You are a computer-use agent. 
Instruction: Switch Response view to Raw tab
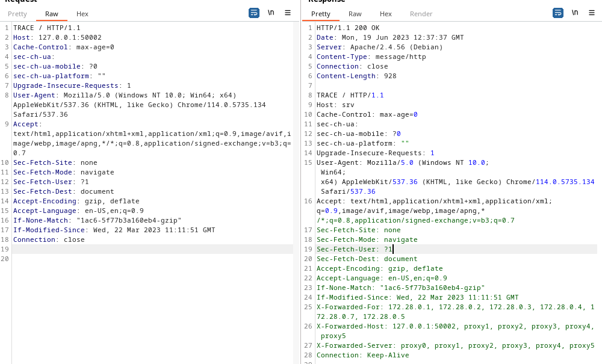tap(355, 14)
